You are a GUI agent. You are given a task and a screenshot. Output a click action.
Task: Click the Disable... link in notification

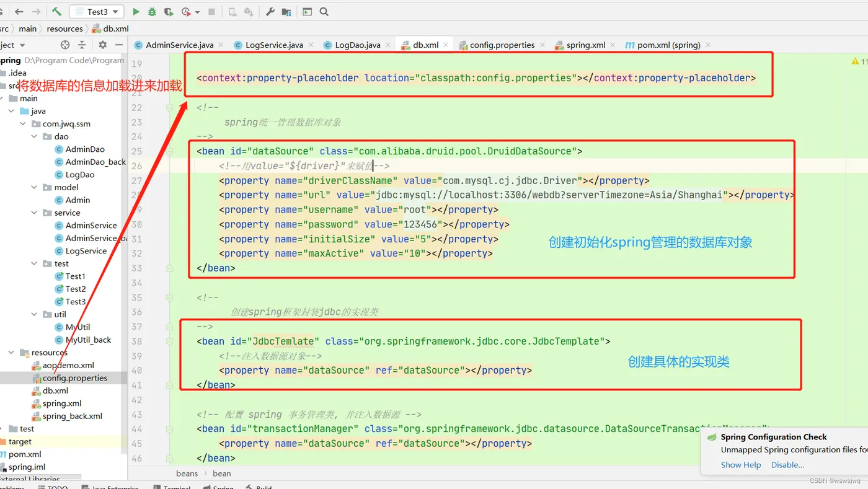[x=787, y=465]
